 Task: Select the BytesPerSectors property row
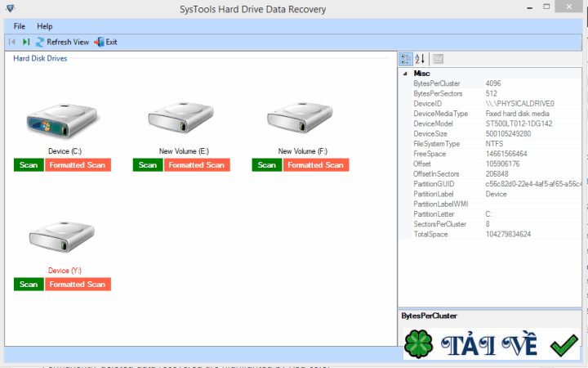tap(496, 93)
